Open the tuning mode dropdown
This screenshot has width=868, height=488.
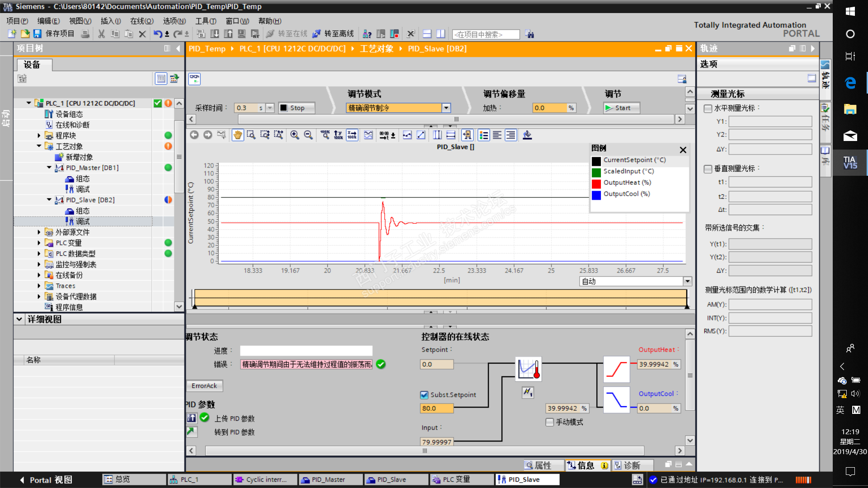point(446,108)
